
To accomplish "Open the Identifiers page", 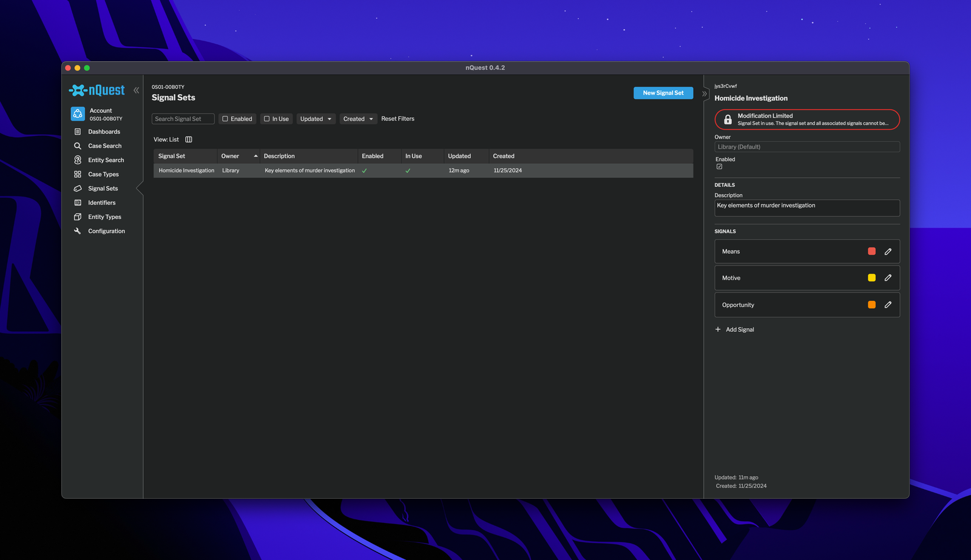I will pos(102,203).
